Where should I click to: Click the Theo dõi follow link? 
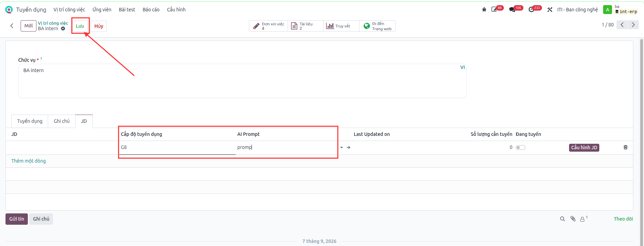[623, 219]
